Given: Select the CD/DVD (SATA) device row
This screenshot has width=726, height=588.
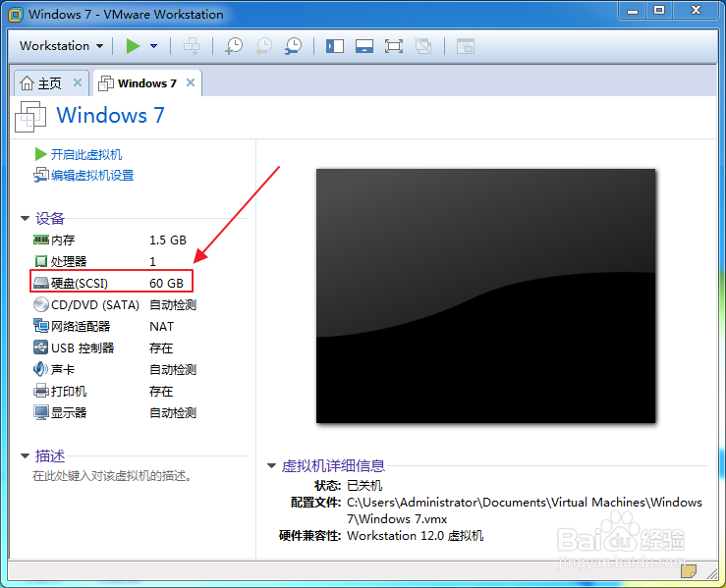Looking at the screenshot, I should 115,305.
